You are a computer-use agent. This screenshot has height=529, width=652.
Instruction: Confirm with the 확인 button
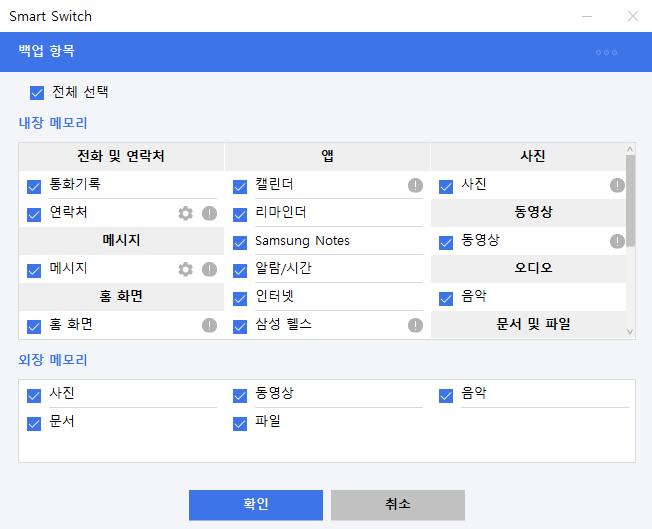pyautogui.click(x=256, y=505)
